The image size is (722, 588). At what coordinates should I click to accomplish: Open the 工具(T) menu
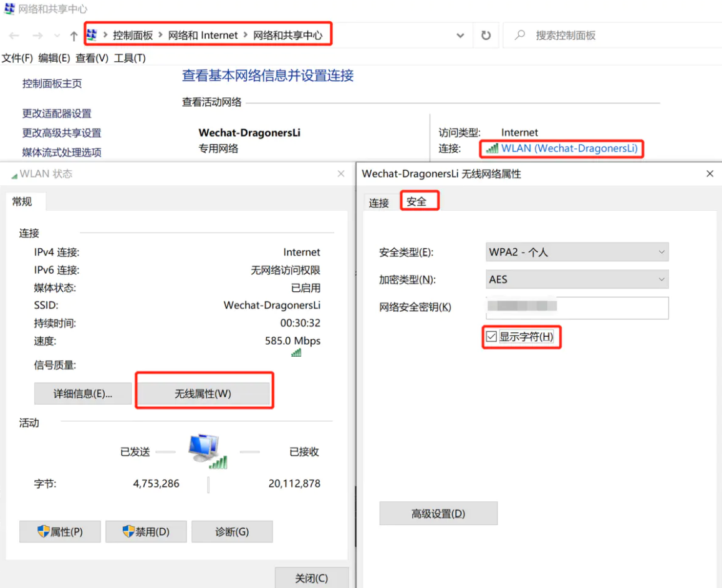[130, 58]
